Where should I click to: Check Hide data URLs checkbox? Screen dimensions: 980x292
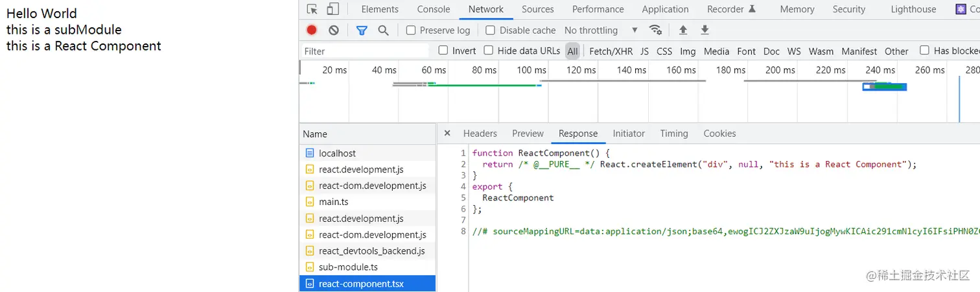(489, 50)
